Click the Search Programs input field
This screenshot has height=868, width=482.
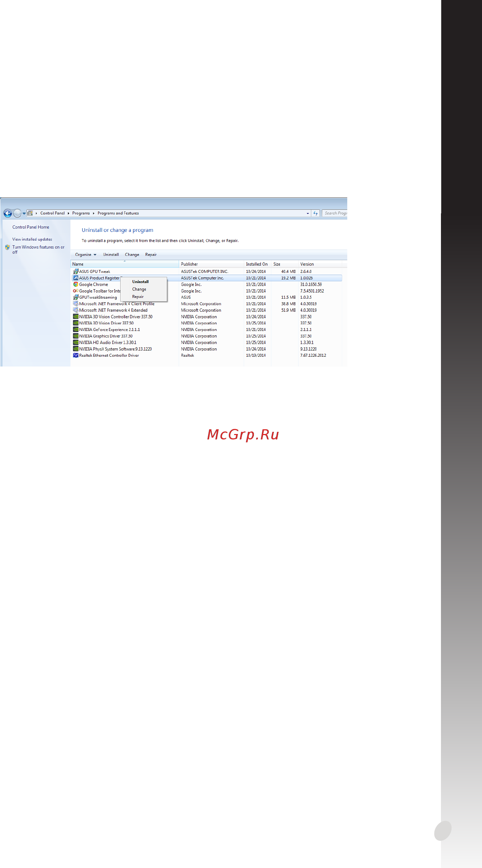(x=335, y=213)
